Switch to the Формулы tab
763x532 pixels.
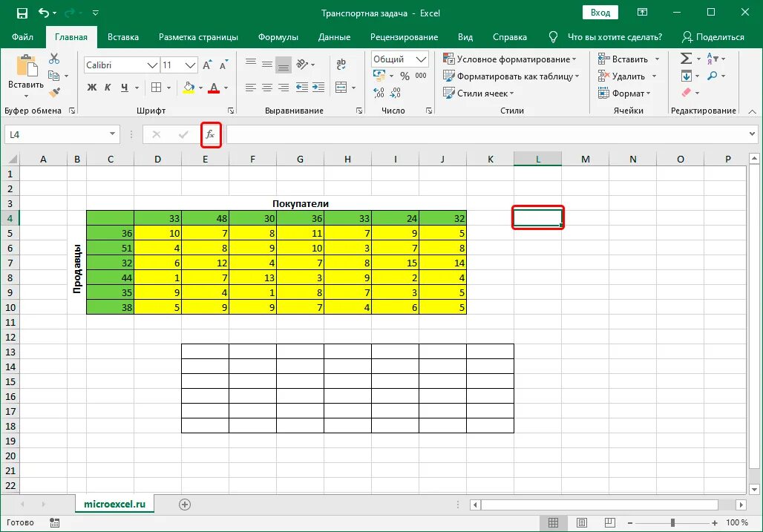click(x=278, y=37)
